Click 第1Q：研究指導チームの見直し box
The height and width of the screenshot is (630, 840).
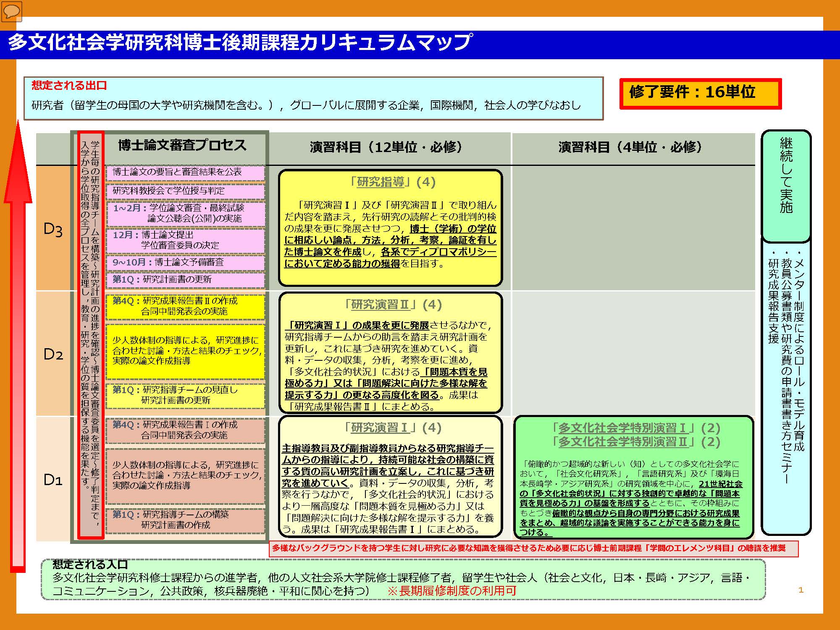(185, 396)
